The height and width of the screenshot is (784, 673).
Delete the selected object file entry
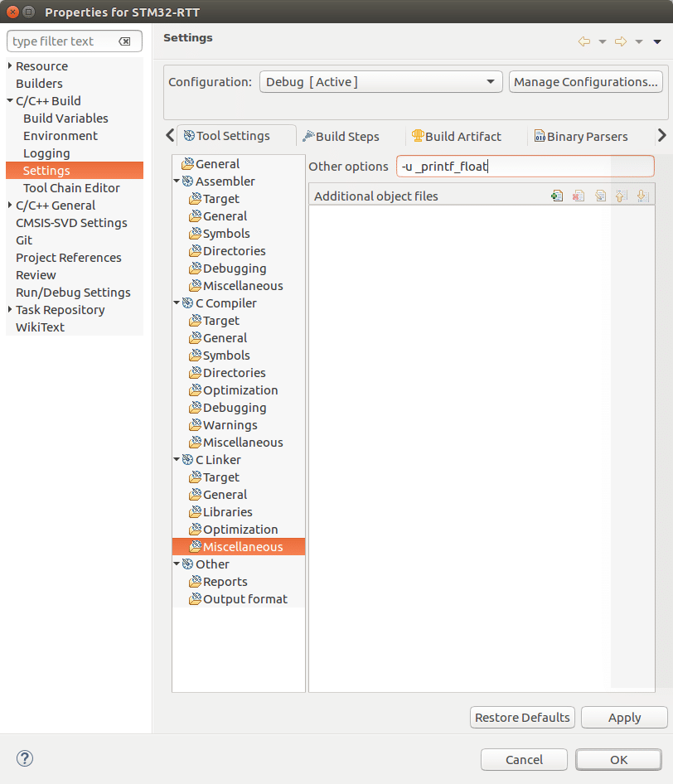(579, 196)
